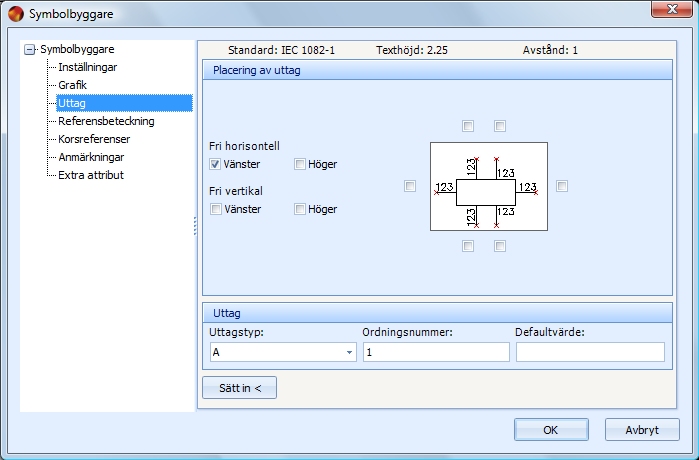The width and height of the screenshot is (699, 460).
Task: Tick bottom-left checkbox below symbol preview
Action: point(468,246)
